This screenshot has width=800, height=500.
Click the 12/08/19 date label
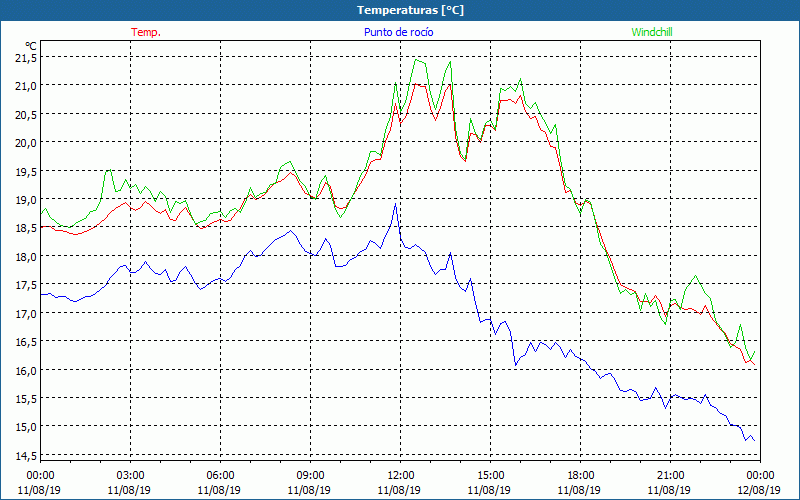point(759,490)
